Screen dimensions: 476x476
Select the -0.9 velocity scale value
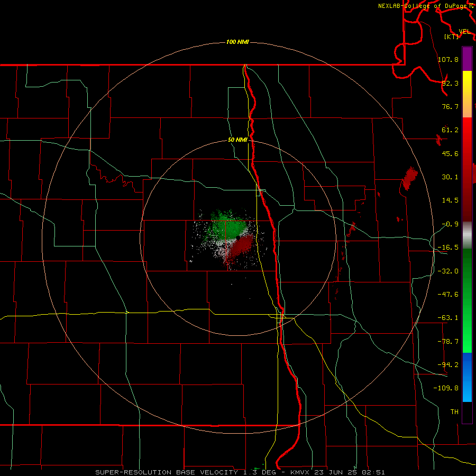450,224
